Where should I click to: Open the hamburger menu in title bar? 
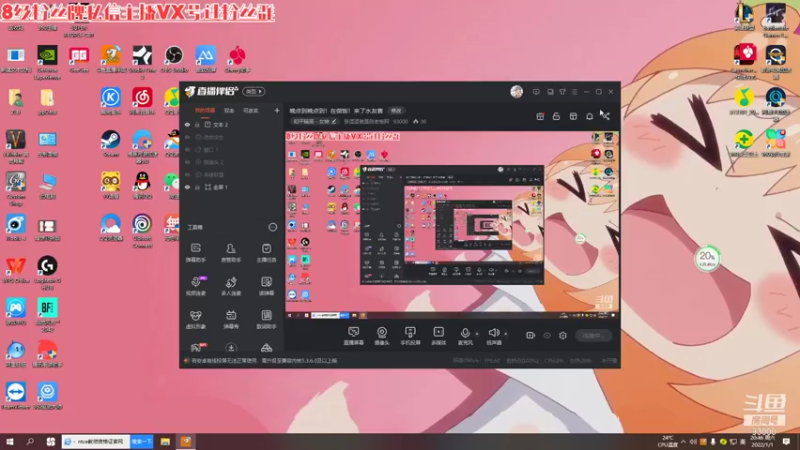[x=574, y=92]
